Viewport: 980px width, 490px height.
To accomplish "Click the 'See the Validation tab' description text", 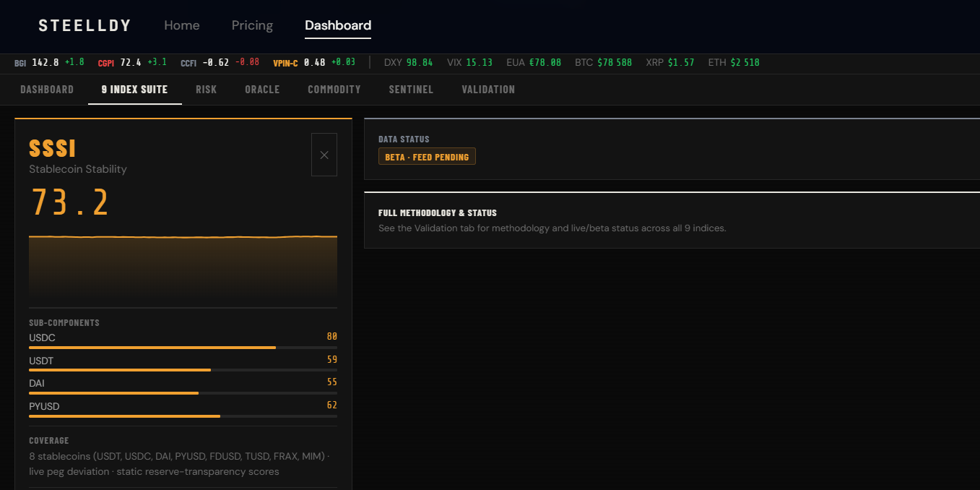I will click(552, 228).
